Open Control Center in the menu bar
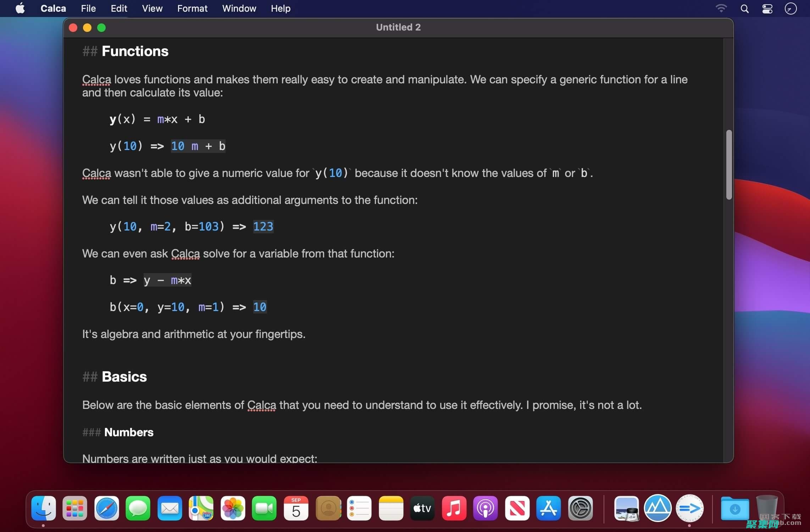The image size is (810, 532). tap(767, 9)
